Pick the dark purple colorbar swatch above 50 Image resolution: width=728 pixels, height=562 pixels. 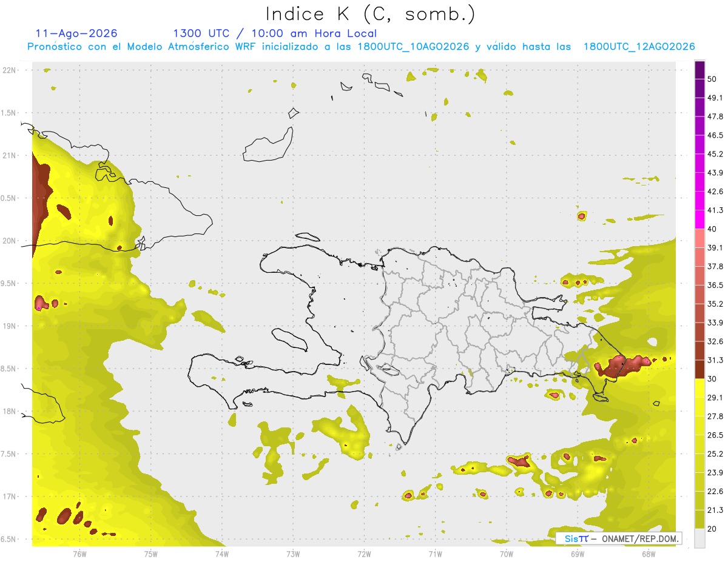click(699, 70)
